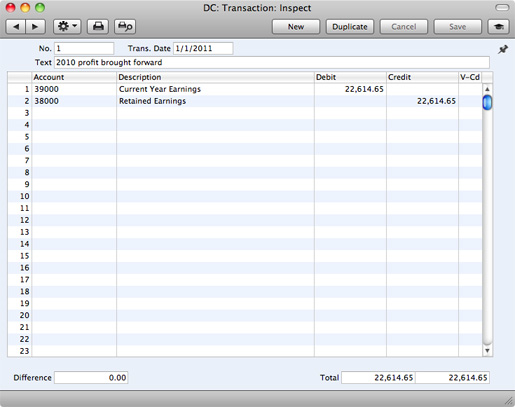The width and height of the screenshot is (515, 407).
Task: Click the Duplicate button
Action: pyautogui.click(x=350, y=27)
